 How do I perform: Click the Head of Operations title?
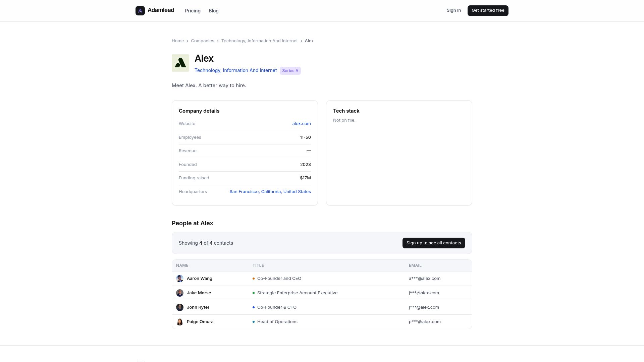click(277, 322)
